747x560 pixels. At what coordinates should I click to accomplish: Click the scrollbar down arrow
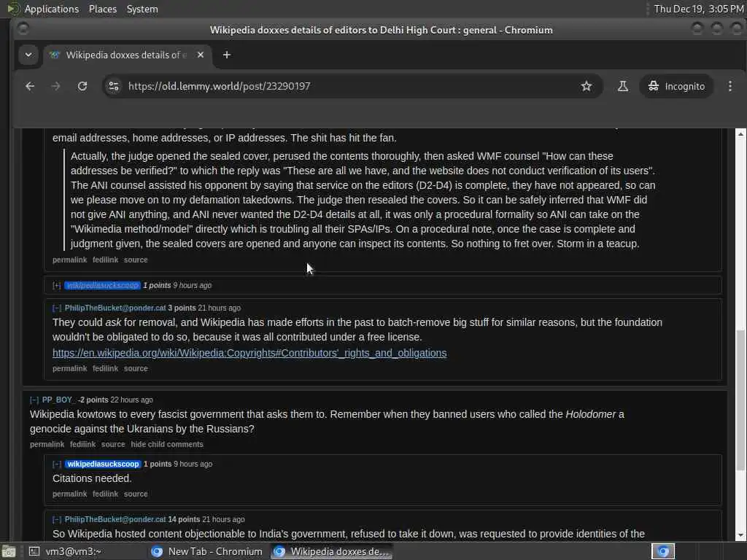click(740, 536)
